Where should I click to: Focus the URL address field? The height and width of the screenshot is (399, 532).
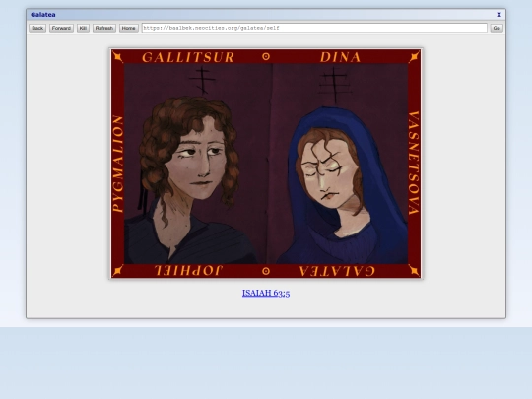point(314,28)
